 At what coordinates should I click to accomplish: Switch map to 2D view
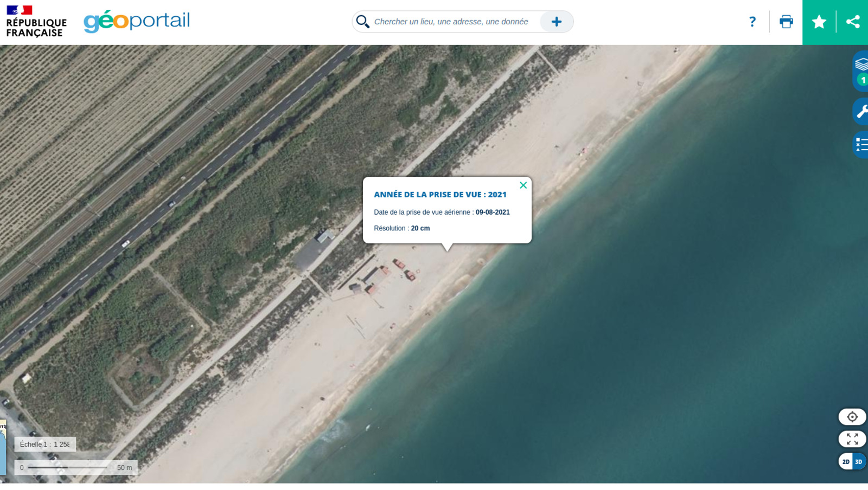[x=846, y=462]
